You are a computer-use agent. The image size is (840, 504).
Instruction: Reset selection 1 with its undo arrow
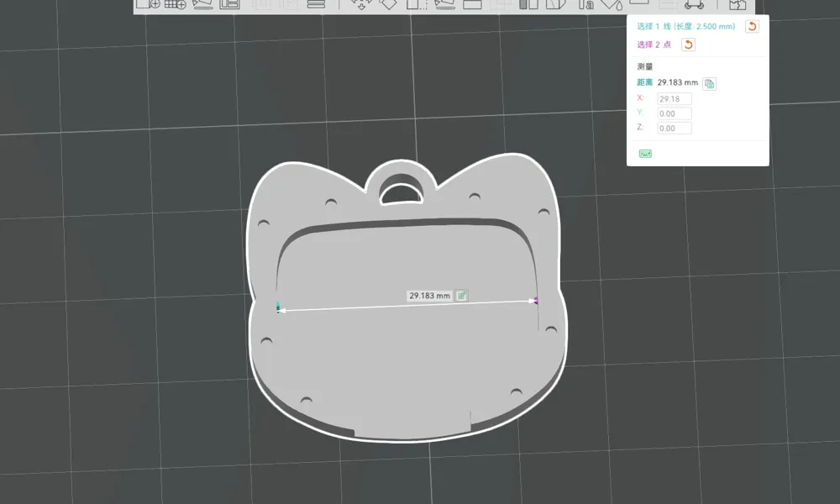(x=752, y=26)
